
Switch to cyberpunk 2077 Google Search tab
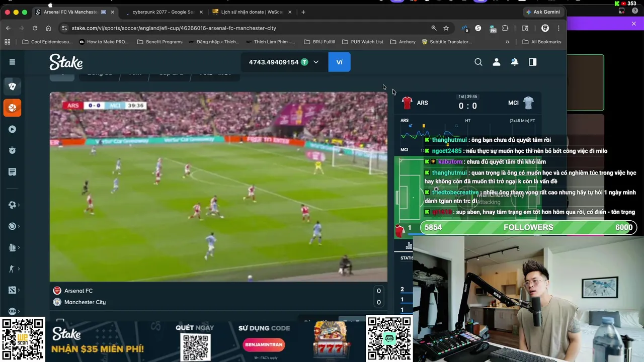(x=163, y=12)
